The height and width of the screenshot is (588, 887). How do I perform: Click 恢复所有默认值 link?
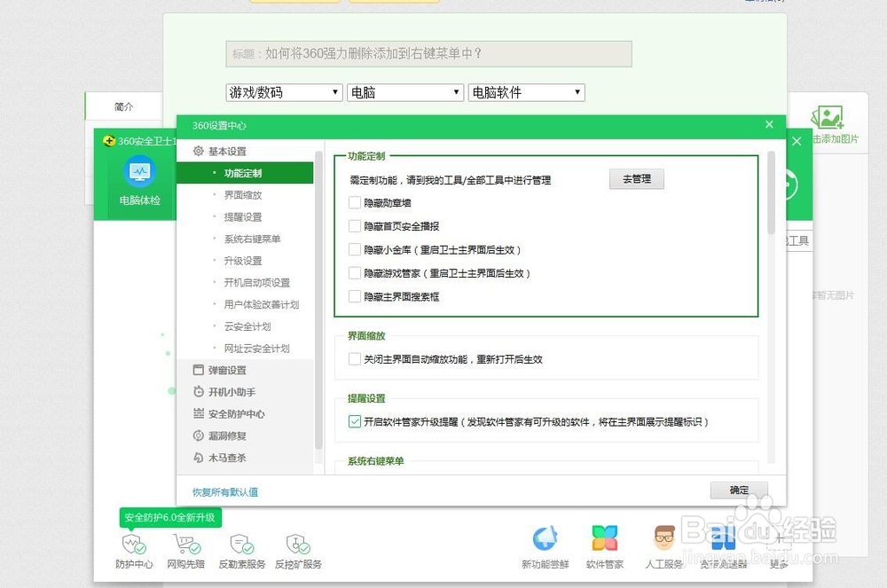point(225,492)
